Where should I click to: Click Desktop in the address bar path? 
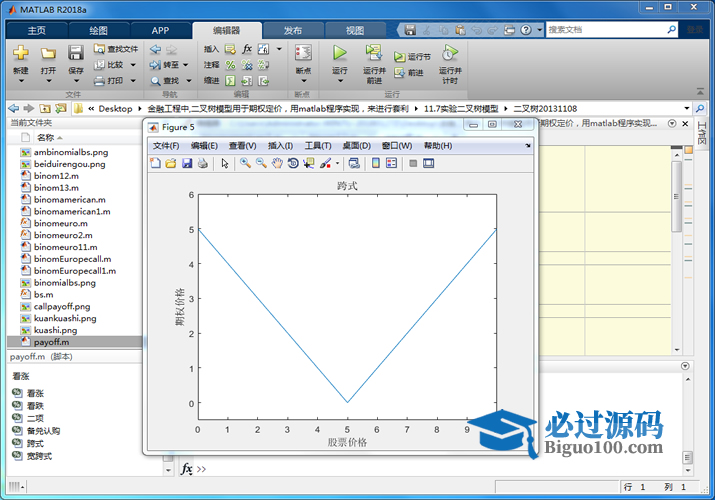(115, 108)
